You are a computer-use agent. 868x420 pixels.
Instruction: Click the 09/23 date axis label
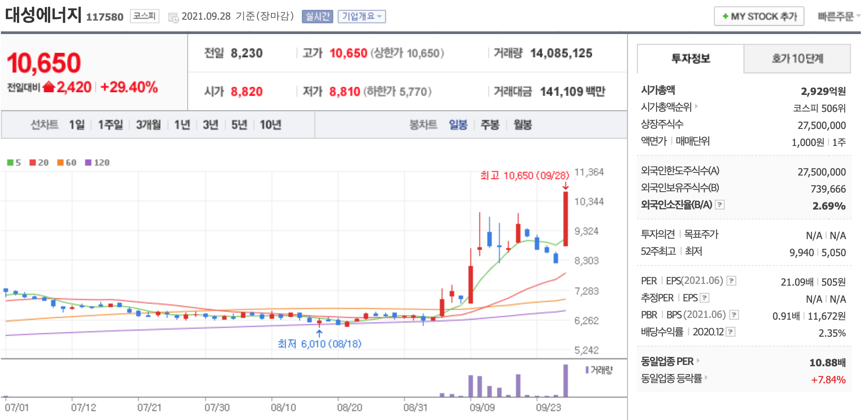548,407
